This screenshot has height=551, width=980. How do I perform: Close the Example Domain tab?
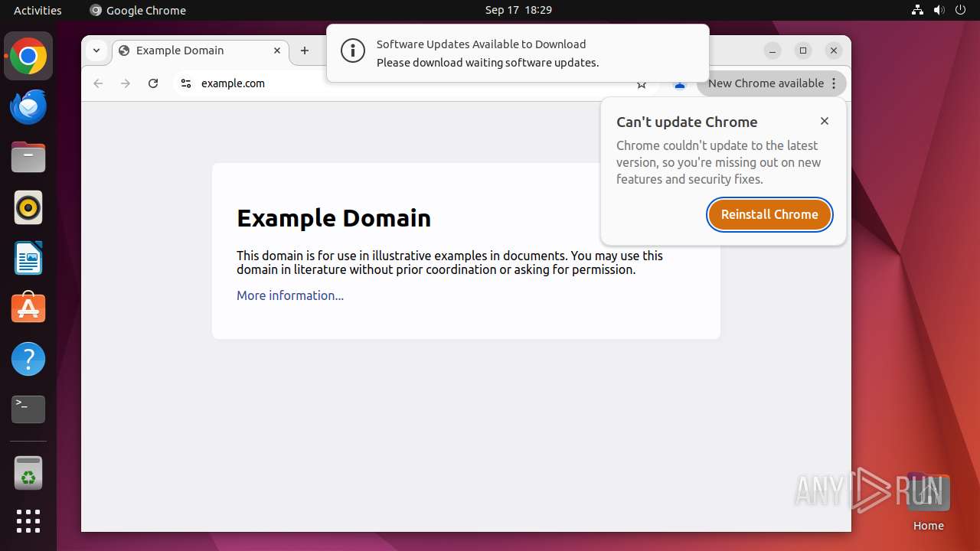(277, 51)
